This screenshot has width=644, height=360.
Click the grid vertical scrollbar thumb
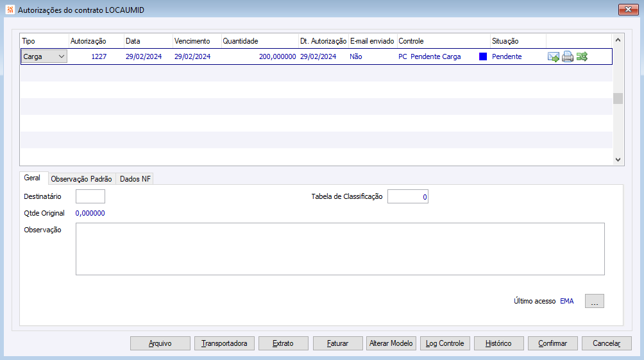(x=618, y=98)
